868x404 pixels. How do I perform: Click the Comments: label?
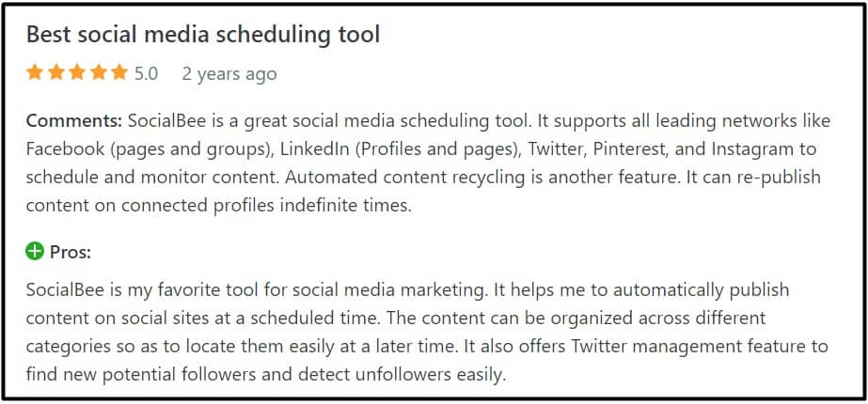(74, 120)
